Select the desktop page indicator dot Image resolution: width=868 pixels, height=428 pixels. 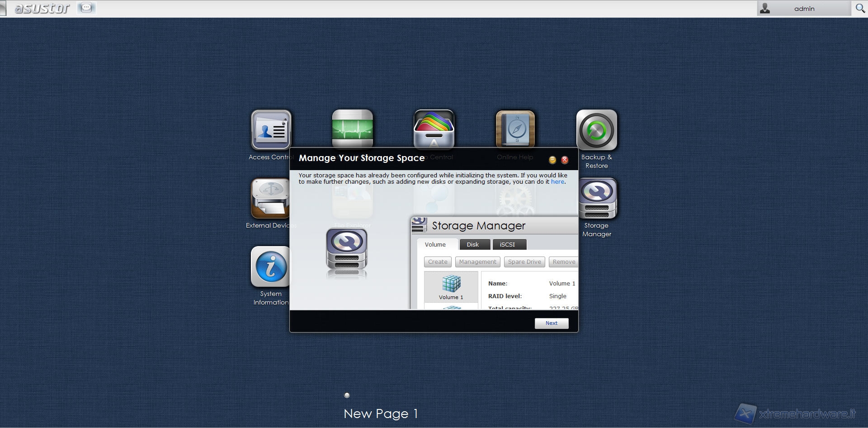(347, 395)
